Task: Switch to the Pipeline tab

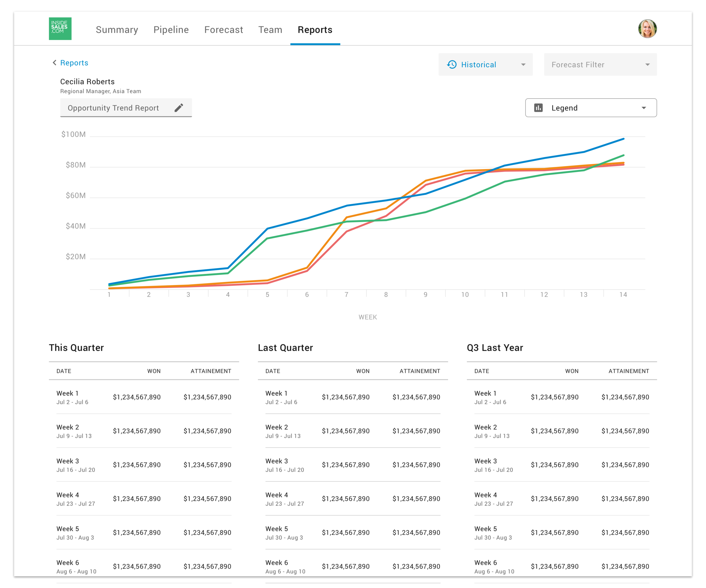Action: coord(171,30)
